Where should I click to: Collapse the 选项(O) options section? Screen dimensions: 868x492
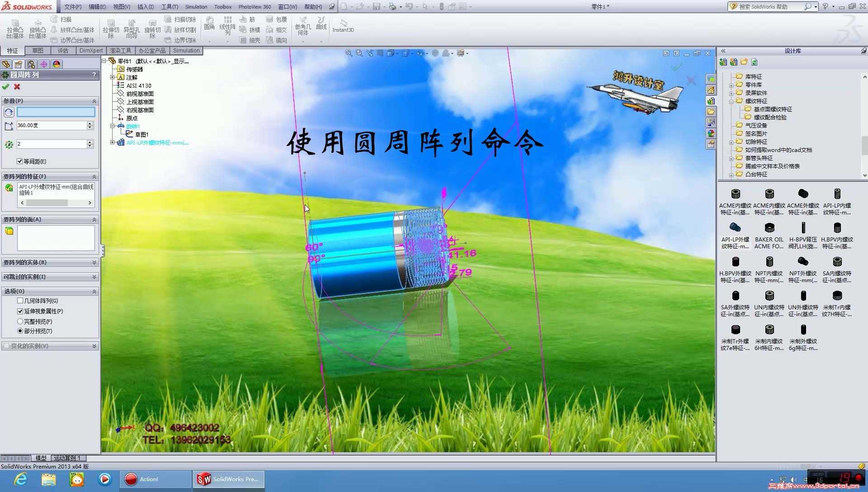click(94, 291)
